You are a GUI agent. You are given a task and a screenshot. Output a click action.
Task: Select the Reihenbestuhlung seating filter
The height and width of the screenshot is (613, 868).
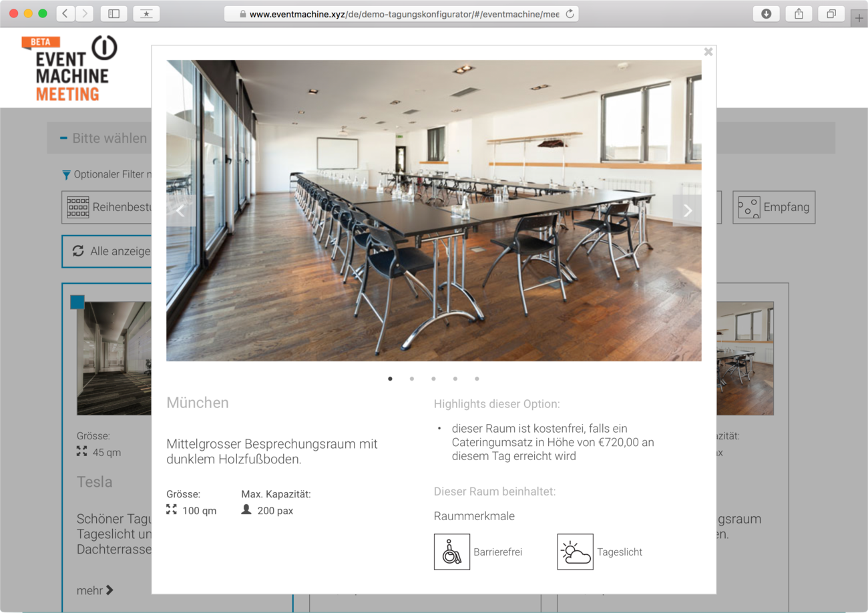(107, 208)
